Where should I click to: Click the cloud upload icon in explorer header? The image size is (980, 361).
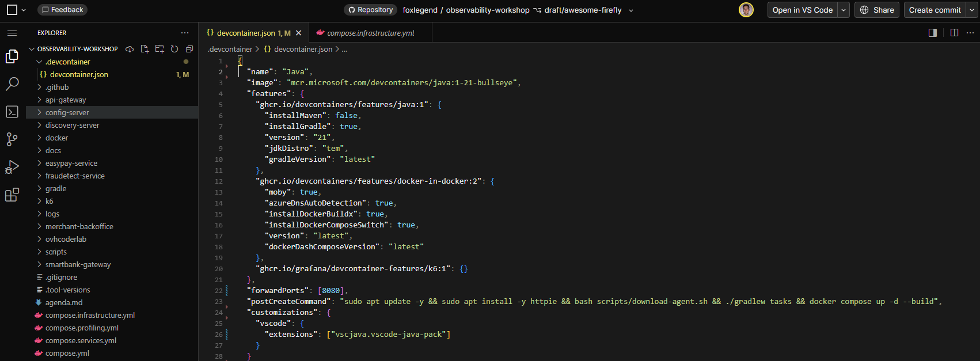(x=130, y=49)
